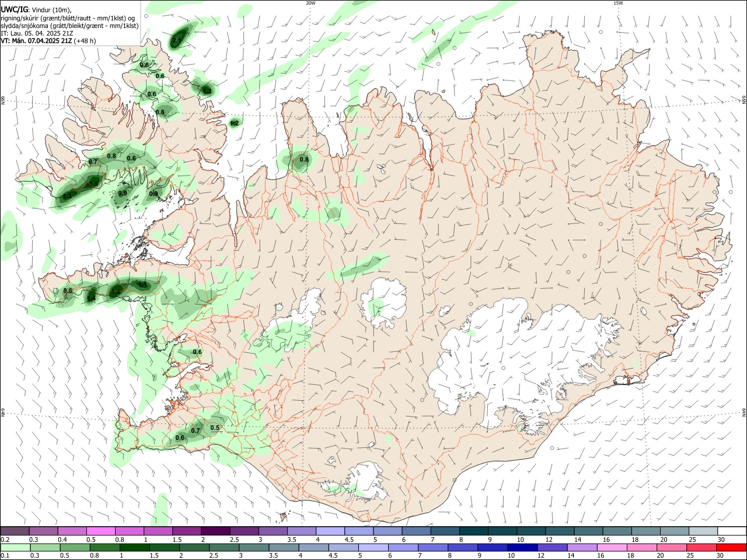
Task: Click the darkest green 1 rain swatch
Action: (x=135, y=547)
